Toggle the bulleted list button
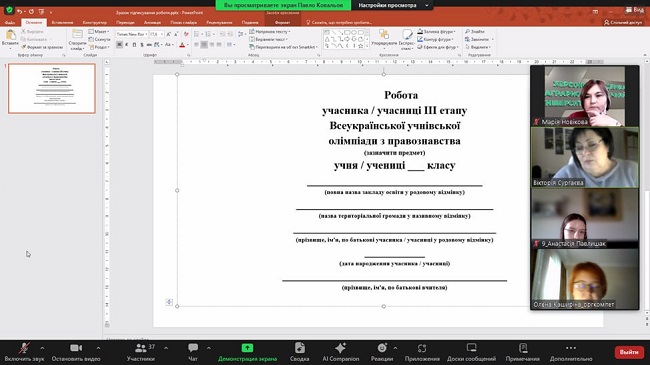This screenshot has width=650, height=365. tap(197, 34)
